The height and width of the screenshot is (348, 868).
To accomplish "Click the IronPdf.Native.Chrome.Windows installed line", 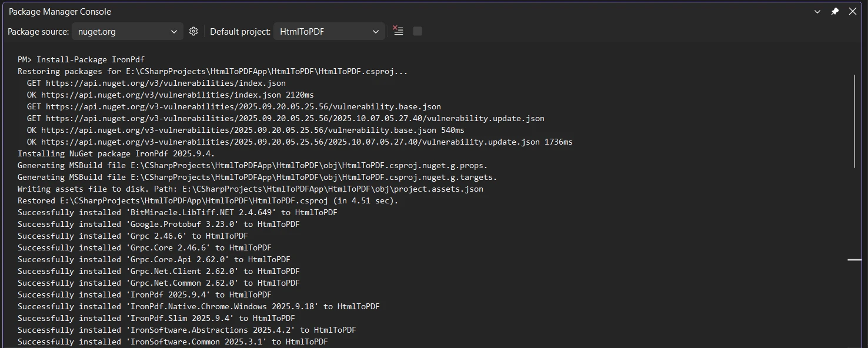I will (198, 306).
